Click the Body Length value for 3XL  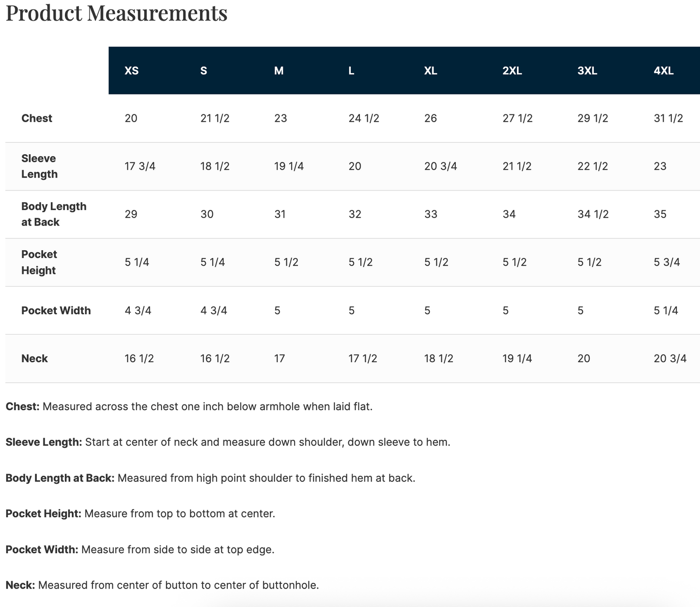click(592, 214)
